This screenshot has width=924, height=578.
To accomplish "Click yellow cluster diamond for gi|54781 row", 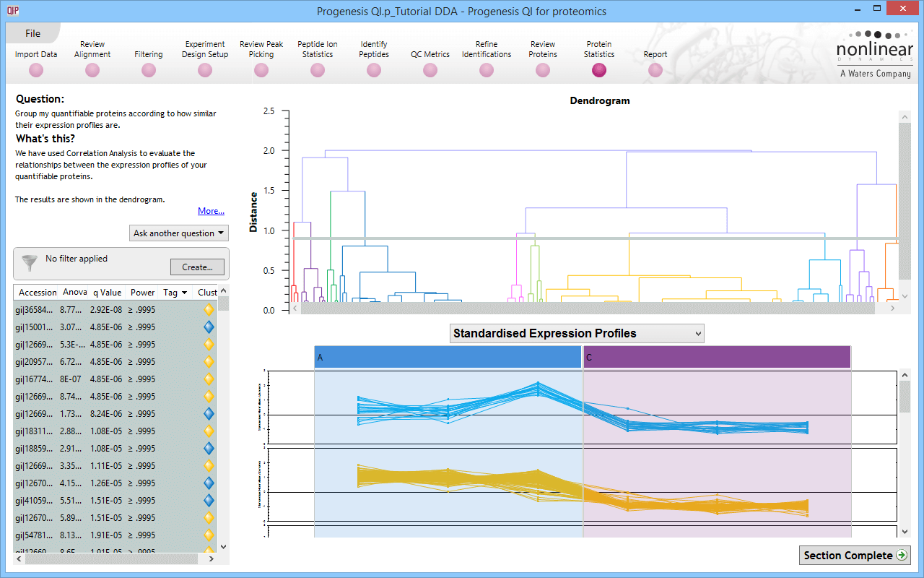I will (x=209, y=535).
